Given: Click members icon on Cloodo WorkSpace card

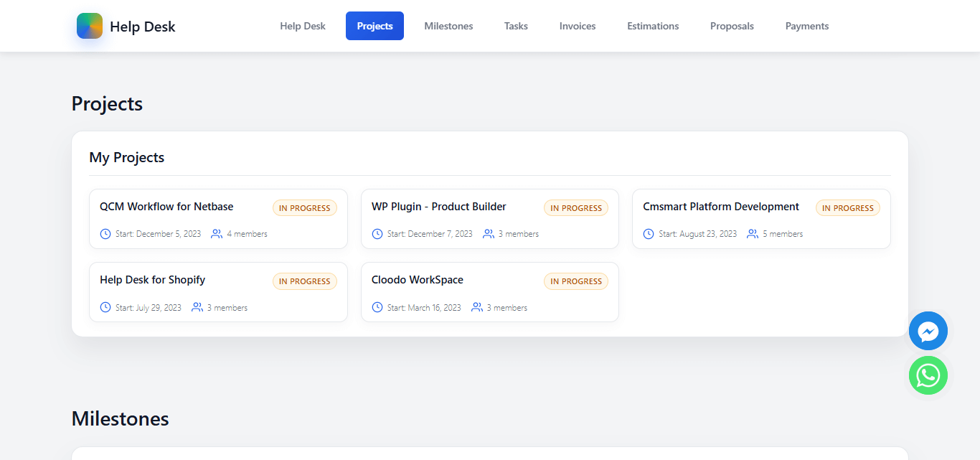Looking at the screenshot, I should [477, 307].
